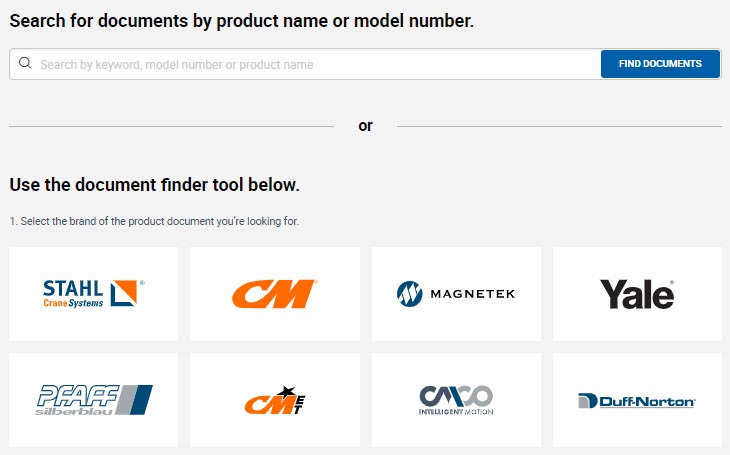The image size is (730, 455).
Task: Select the Duff-Norton brand tile
Action: pyautogui.click(x=637, y=400)
